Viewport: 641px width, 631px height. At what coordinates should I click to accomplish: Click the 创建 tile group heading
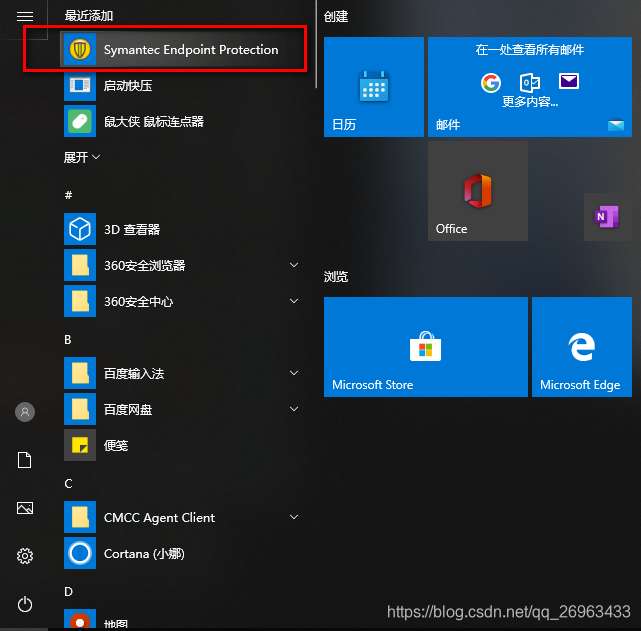[336, 17]
